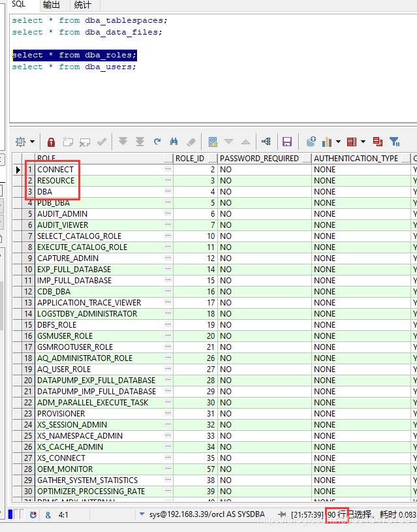Open the connection dropdown arrow before sys@192.168.3.39
This screenshot has width=417, height=532.
142,514
